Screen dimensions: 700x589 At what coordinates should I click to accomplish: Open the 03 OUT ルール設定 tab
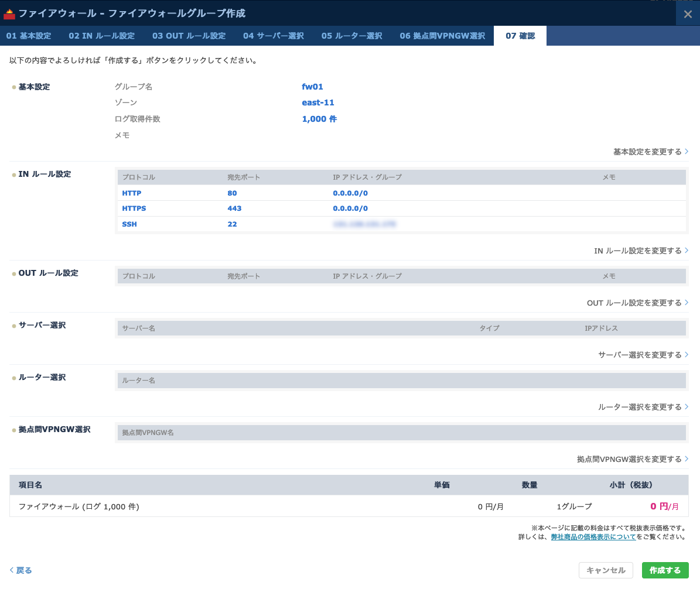click(x=189, y=36)
